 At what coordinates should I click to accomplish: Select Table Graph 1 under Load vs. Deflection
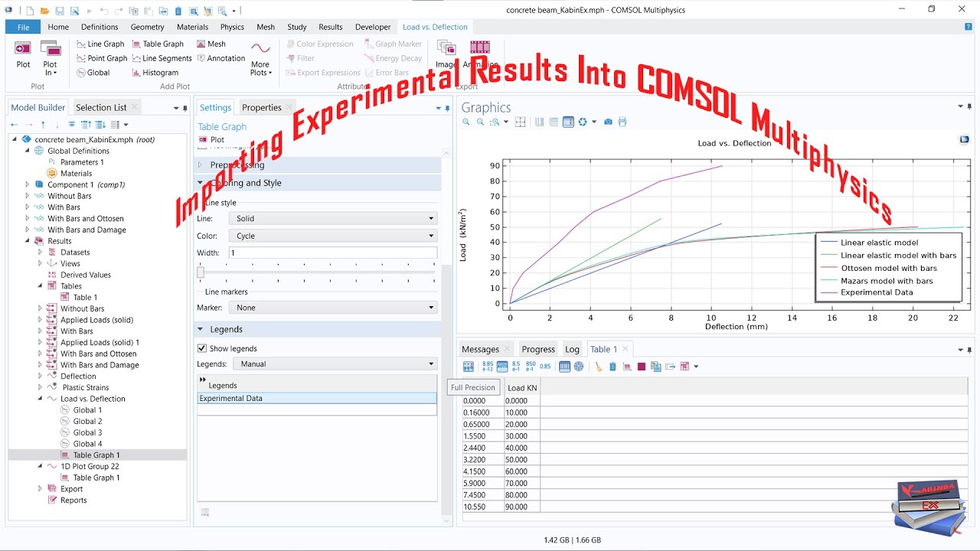96,455
